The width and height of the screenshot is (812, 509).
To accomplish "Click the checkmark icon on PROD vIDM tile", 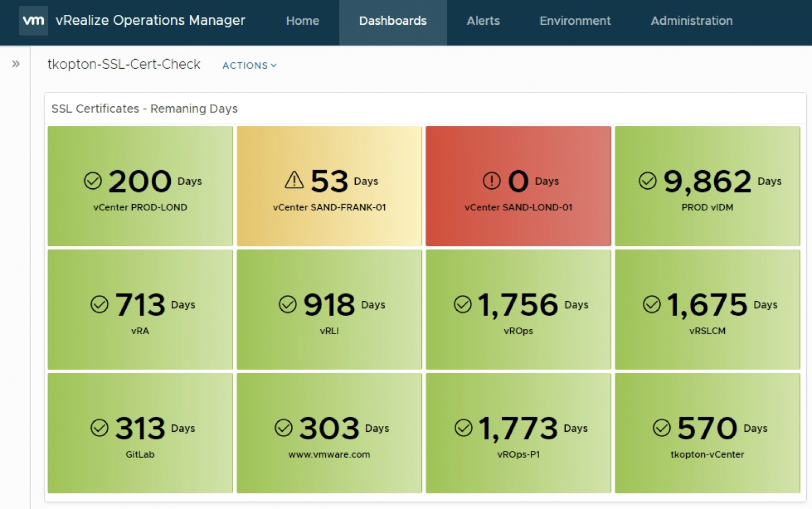I will point(648,181).
